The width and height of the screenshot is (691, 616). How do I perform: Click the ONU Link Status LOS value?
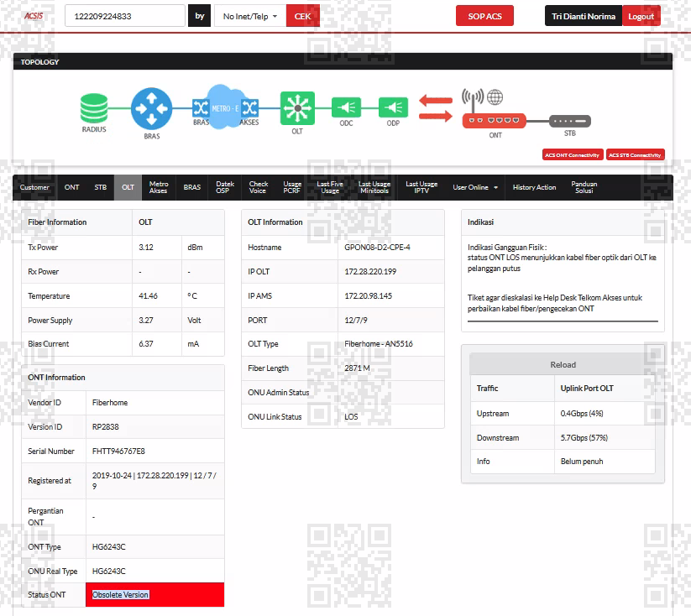point(351,416)
